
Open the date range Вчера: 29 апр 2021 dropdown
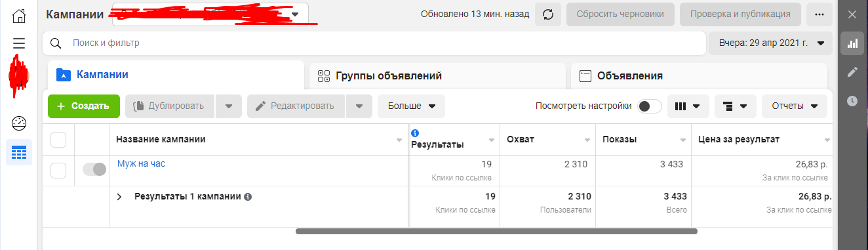(x=770, y=43)
